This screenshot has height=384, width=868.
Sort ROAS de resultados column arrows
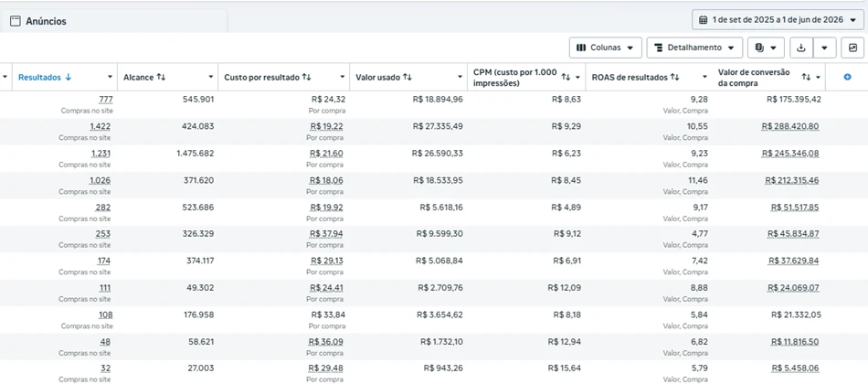click(x=674, y=77)
